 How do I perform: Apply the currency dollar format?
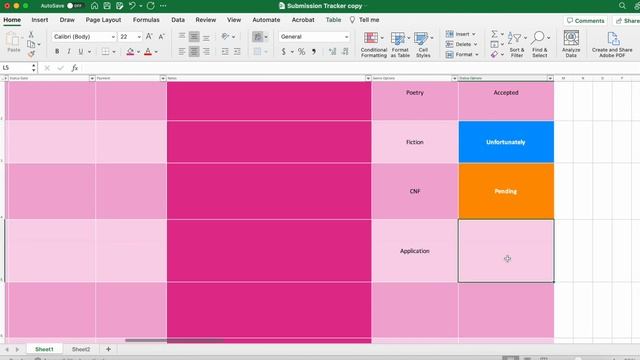click(284, 51)
